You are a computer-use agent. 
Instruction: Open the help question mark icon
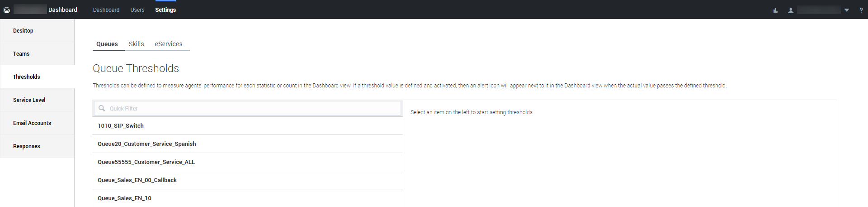pyautogui.click(x=861, y=10)
